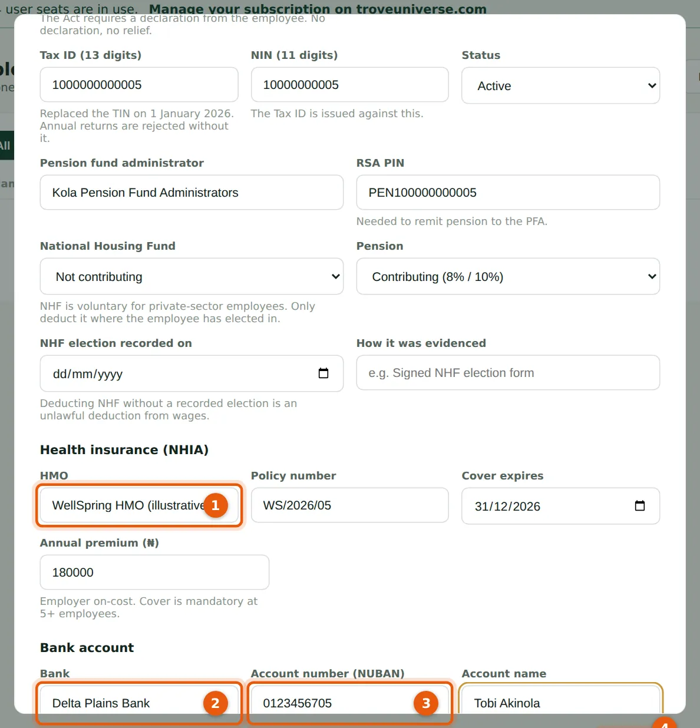Edit the Annual premium amount field
The image size is (700, 728).
154,573
